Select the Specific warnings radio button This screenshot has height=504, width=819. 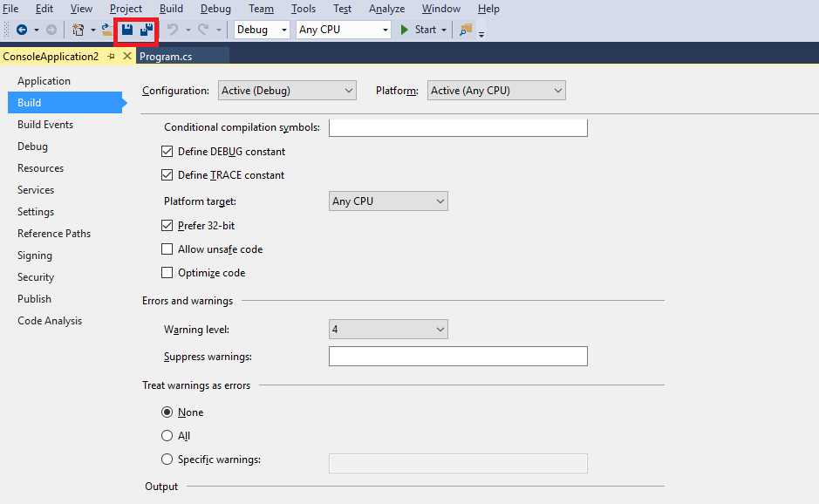[167, 459]
